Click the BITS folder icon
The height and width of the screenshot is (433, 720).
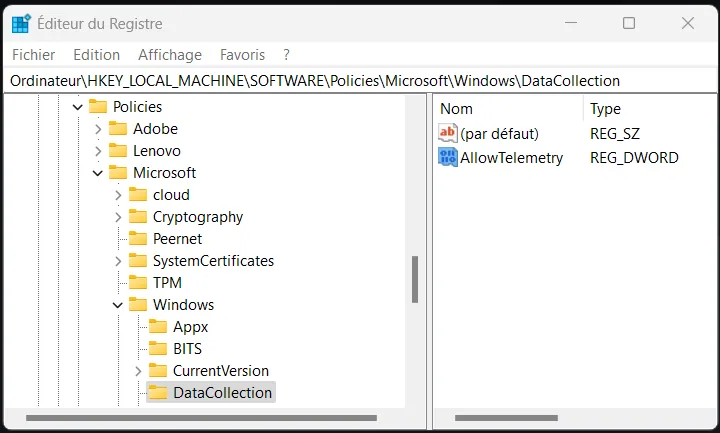(158, 349)
